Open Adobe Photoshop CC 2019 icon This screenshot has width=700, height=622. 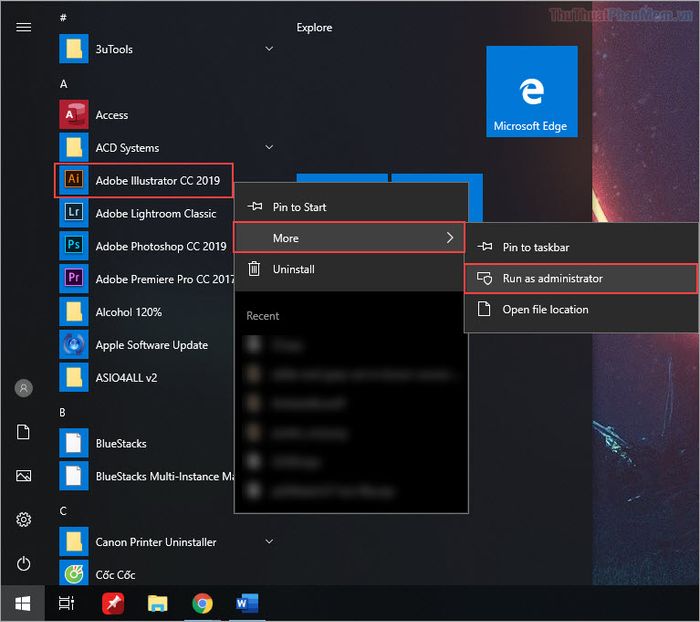pos(74,246)
